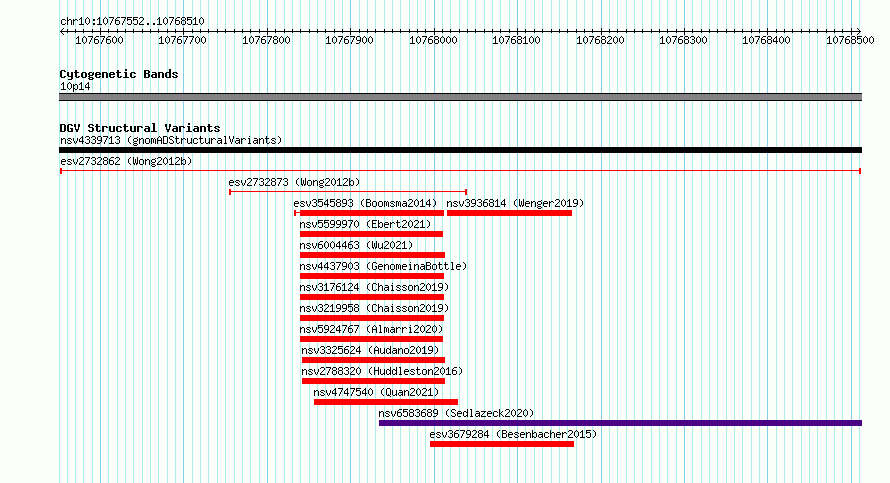Click the chr10:10767552..10768510 region label
This screenshot has width=890, height=483.
coord(132,22)
